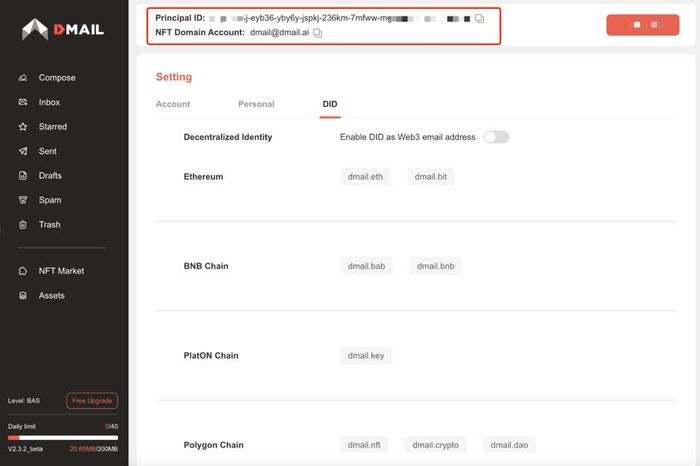
Task: Select the dmail.nft domain
Action: tap(364, 445)
